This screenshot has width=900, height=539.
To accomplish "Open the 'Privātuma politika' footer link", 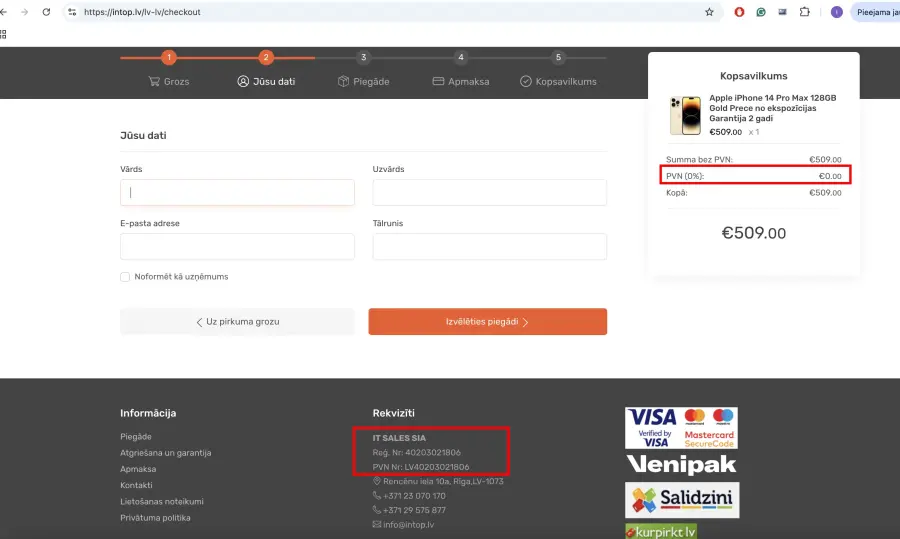I will click(x=155, y=518).
